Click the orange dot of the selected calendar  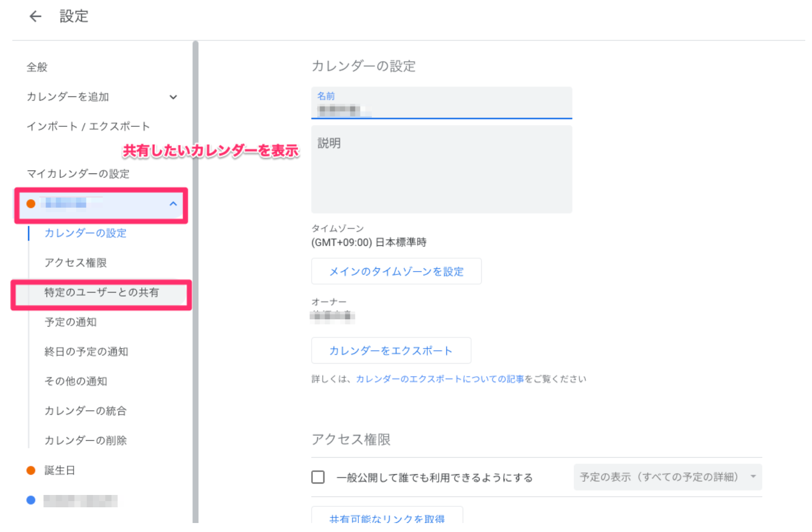pos(31,204)
